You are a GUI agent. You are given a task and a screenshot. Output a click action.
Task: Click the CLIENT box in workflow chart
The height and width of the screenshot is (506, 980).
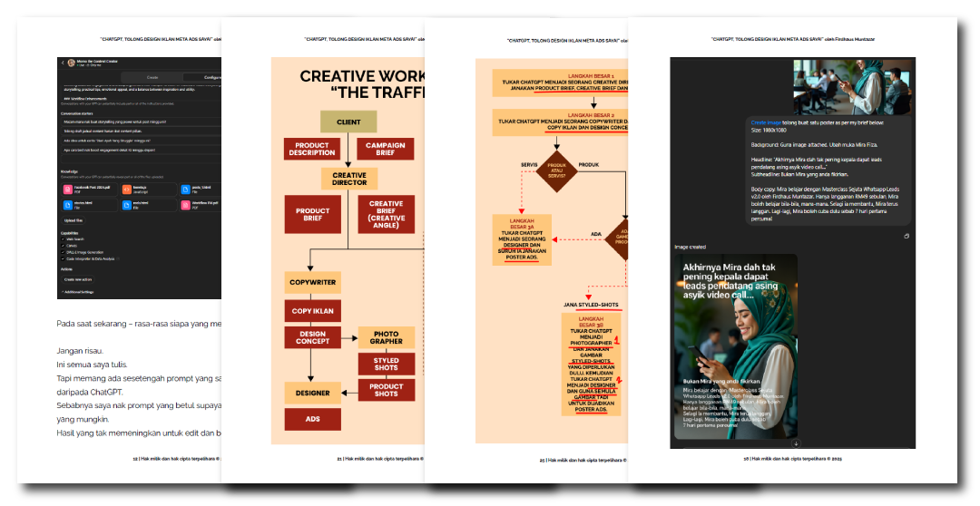(x=348, y=122)
